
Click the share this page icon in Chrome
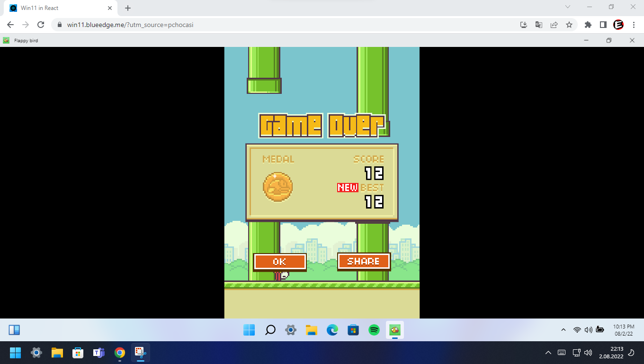pos(554,25)
